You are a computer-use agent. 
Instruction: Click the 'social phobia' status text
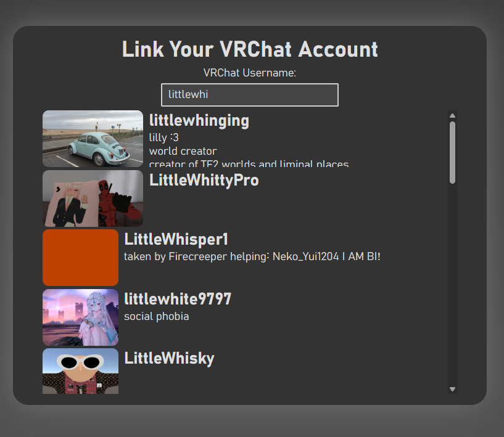click(x=156, y=316)
